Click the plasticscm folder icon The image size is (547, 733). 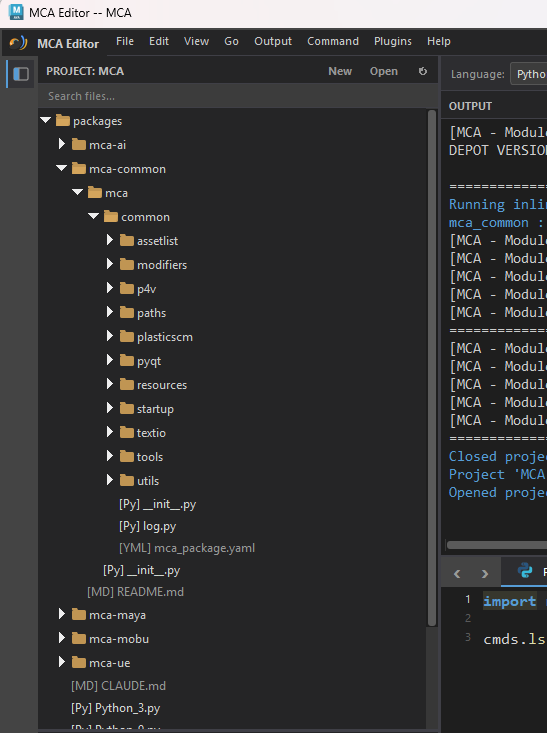pos(127,336)
